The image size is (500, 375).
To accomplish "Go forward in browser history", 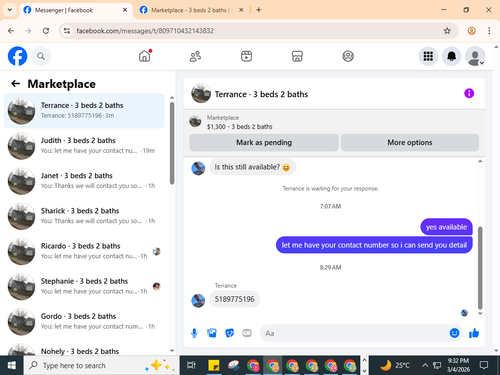I will click(x=28, y=31).
